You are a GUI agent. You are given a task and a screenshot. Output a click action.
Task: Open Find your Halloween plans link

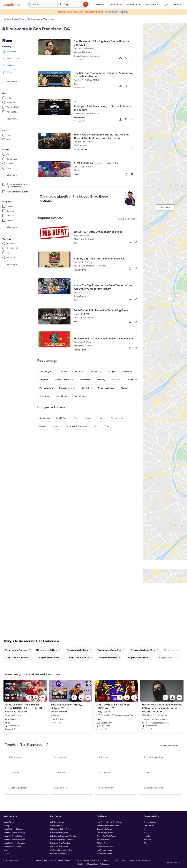[x=115, y=12]
